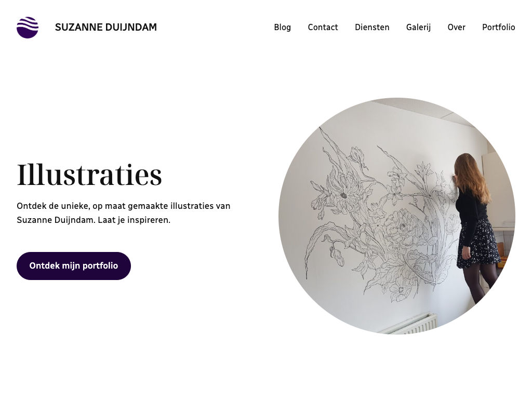Open the Suzanne Duijndam site title link
This screenshot has height=399, width=532.
[106, 27]
